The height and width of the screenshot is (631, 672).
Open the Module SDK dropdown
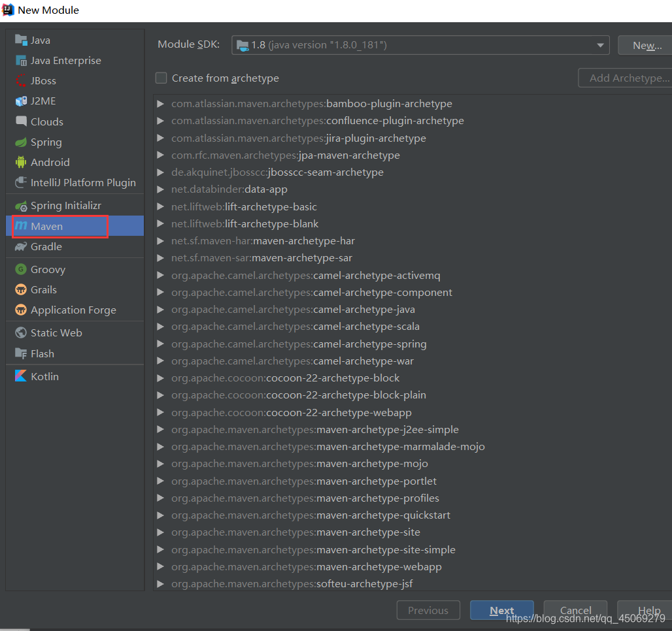(420, 45)
